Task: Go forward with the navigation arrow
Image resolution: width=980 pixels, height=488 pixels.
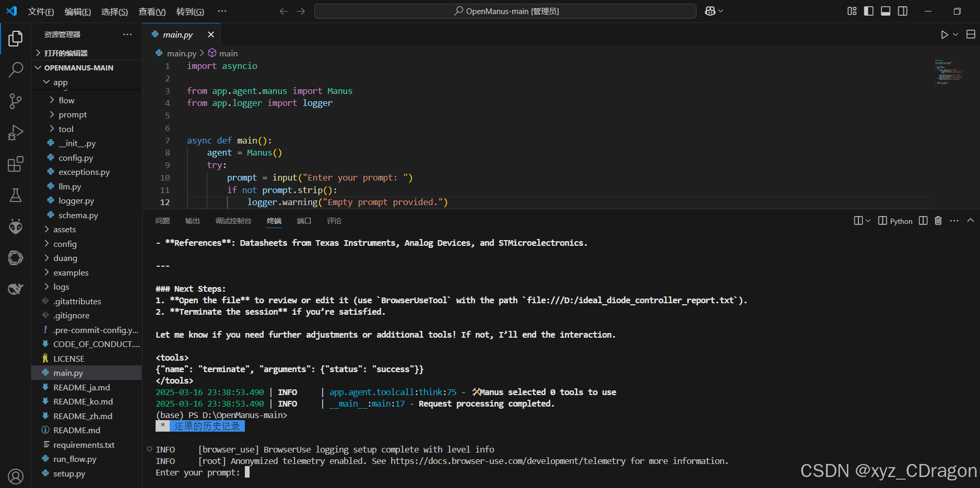Action: 301,11
